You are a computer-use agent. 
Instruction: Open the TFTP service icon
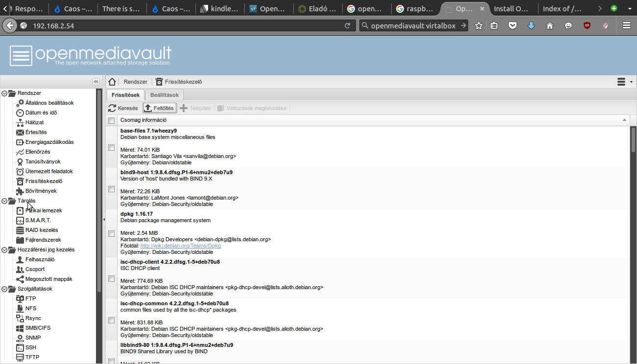(20, 357)
